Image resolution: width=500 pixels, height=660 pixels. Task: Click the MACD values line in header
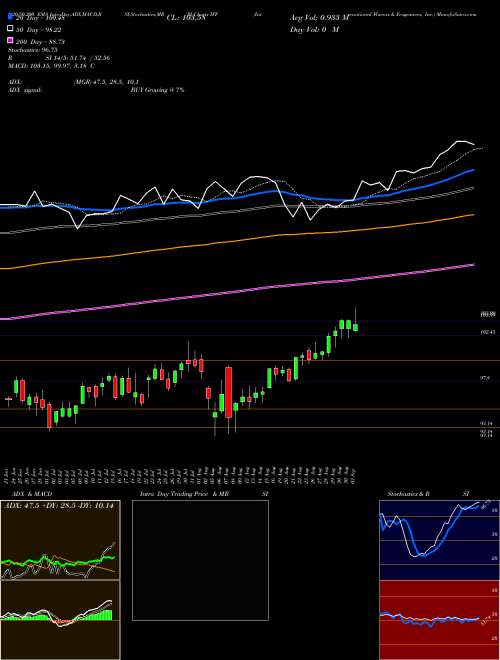(51, 66)
